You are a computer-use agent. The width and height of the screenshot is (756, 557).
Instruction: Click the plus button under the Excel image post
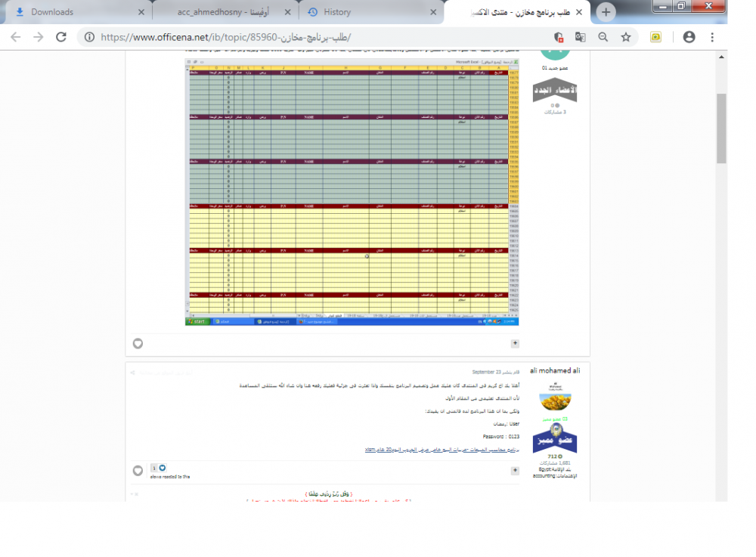coord(515,343)
